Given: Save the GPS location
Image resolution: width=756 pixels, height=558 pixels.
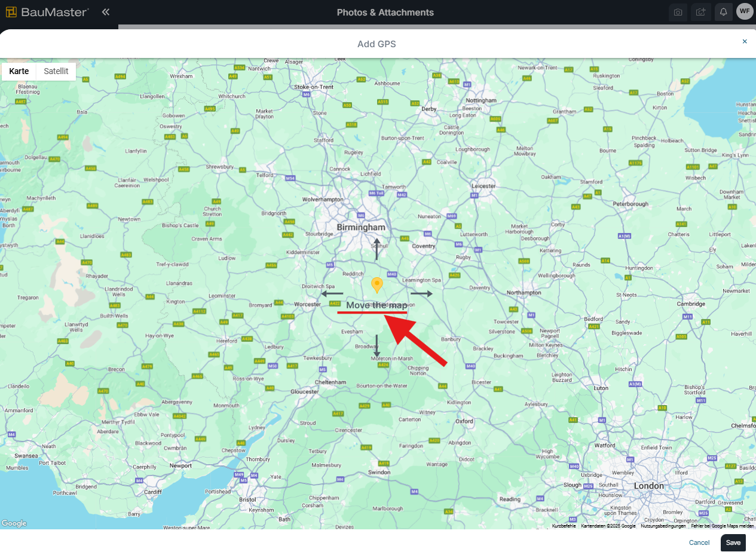Looking at the screenshot, I should (x=733, y=542).
